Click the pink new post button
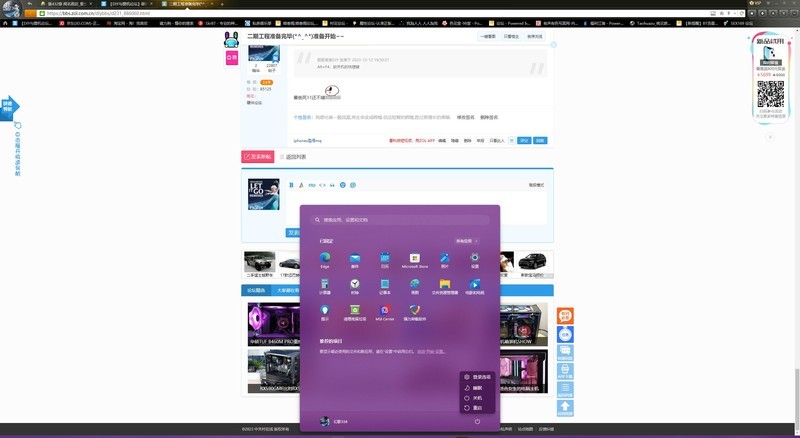The height and width of the screenshot is (438, 800). click(258, 157)
